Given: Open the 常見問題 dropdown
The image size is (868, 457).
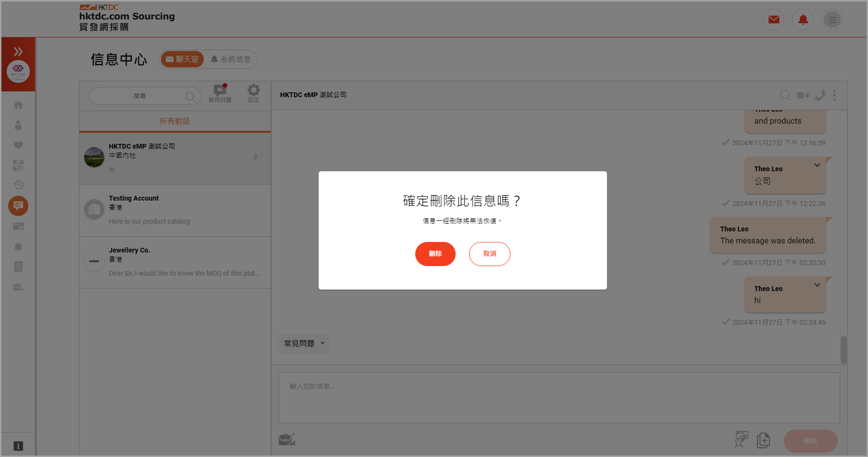Looking at the screenshot, I should (305, 343).
